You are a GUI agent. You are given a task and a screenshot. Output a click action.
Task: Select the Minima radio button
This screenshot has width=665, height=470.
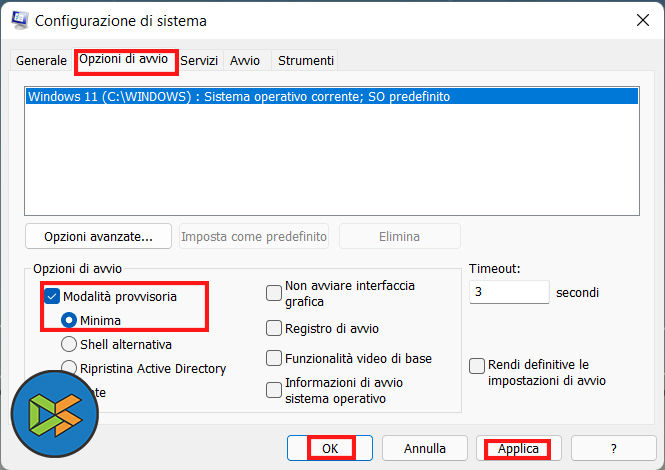[x=70, y=320]
